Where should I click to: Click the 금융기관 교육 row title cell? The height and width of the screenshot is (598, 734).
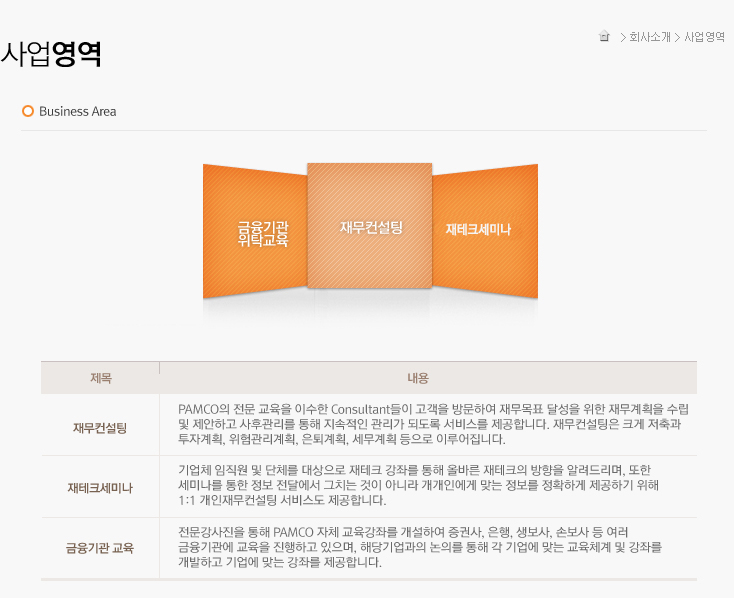pyautogui.click(x=100, y=547)
